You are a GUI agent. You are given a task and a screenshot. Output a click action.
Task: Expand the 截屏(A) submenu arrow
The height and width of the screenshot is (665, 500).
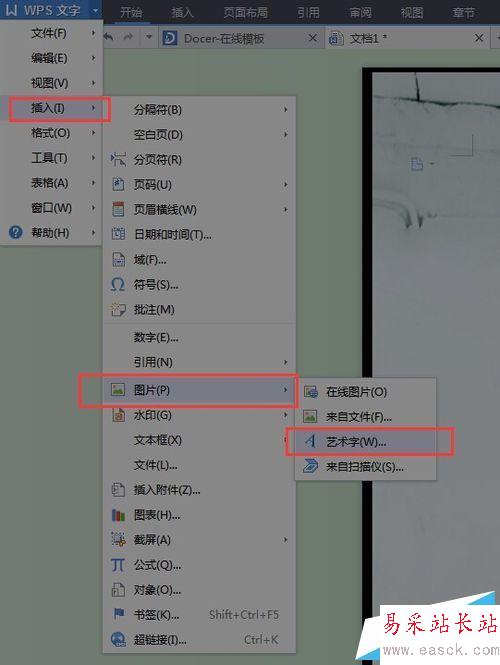click(x=285, y=539)
